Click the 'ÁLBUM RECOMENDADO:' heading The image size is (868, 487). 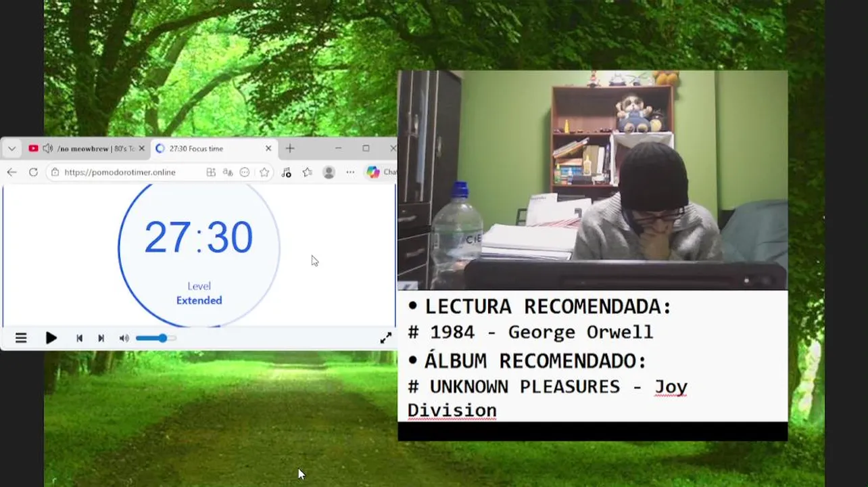pyautogui.click(x=535, y=361)
